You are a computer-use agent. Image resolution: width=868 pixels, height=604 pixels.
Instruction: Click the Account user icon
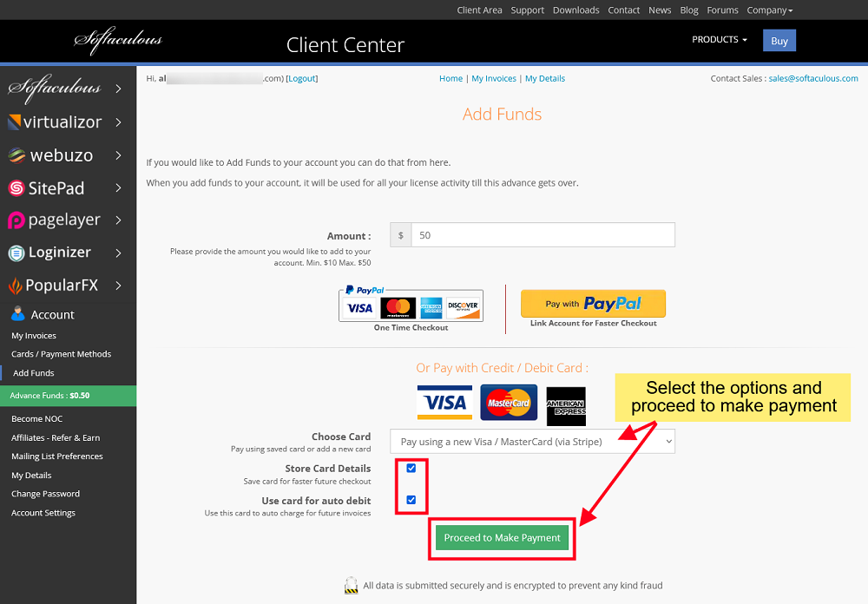[x=17, y=314]
